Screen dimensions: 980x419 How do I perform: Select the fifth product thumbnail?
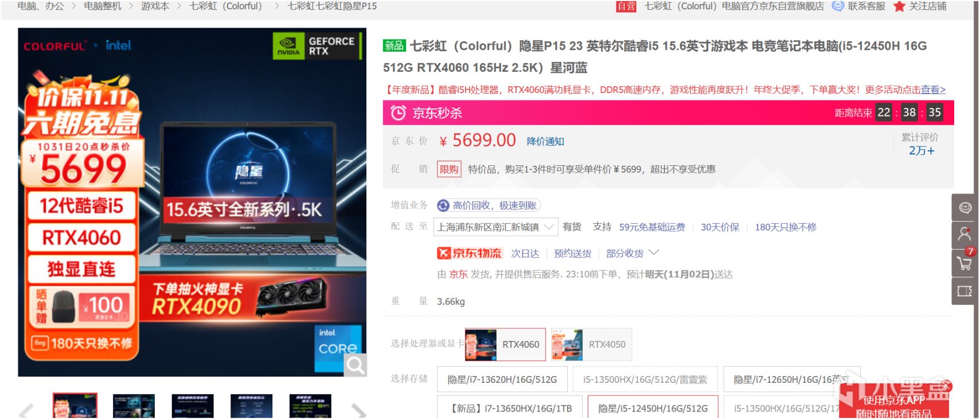(x=310, y=405)
